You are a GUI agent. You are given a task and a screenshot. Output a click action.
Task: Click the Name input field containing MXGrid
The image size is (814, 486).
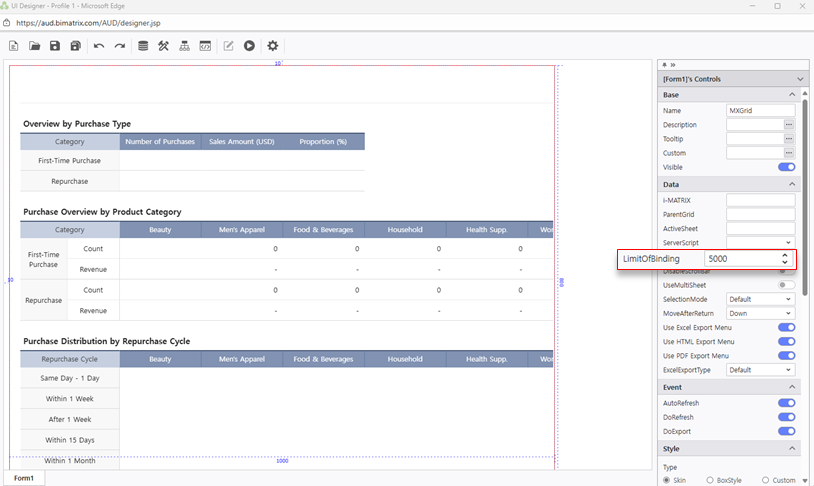[x=760, y=111]
